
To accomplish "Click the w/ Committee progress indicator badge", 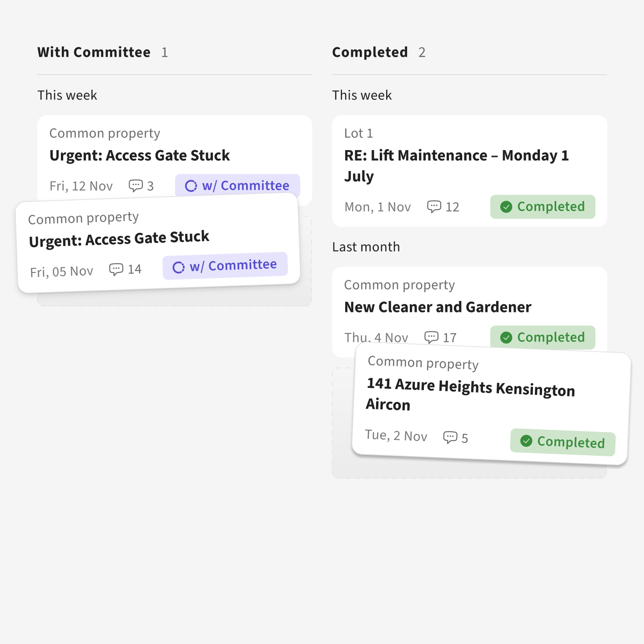I will pos(237,186).
